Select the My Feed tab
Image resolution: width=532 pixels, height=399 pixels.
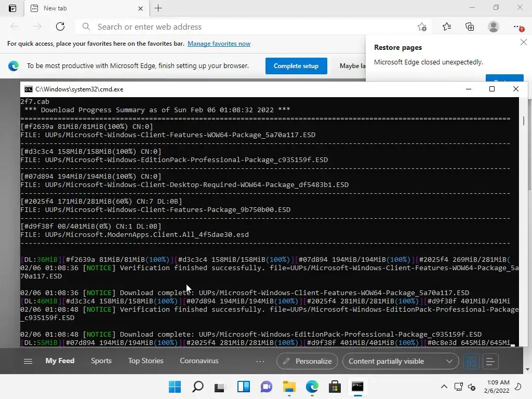click(x=60, y=361)
